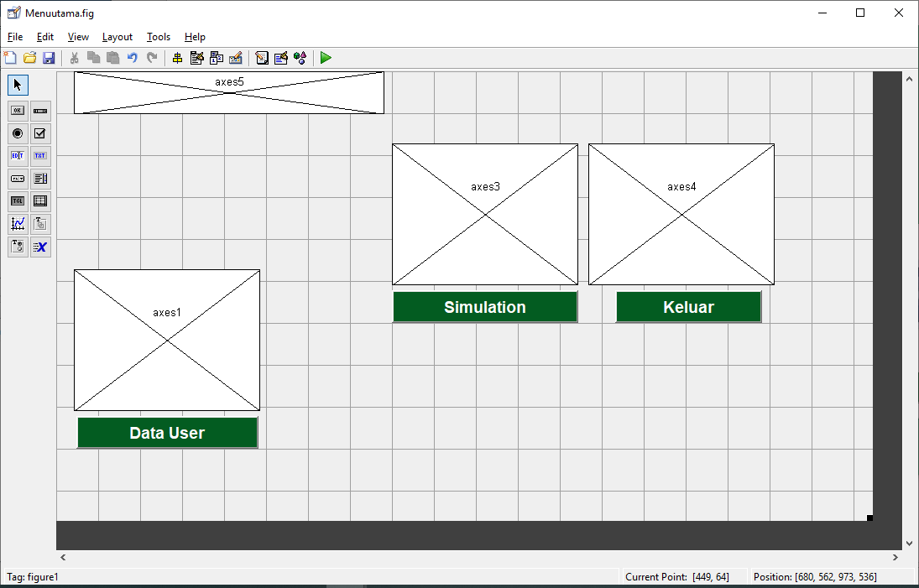Open the Align Objects tool
919x588 pixels.
tap(177, 58)
